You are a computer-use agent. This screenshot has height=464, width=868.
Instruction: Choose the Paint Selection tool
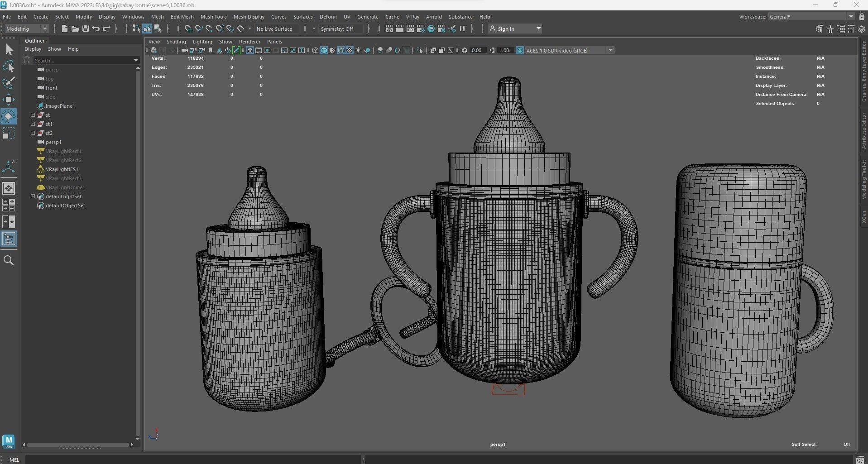pyautogui.click(x=9, y=83)
